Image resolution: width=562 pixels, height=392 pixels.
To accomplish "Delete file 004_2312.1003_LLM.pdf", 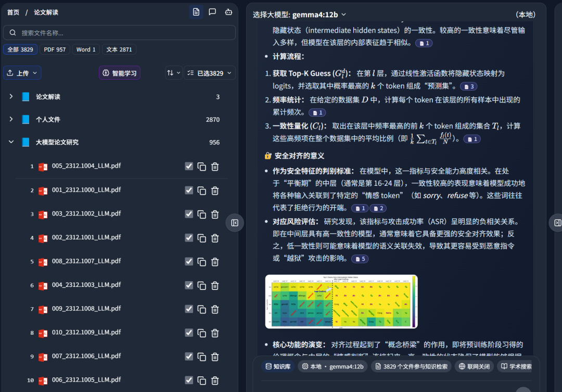I will 215,285.
